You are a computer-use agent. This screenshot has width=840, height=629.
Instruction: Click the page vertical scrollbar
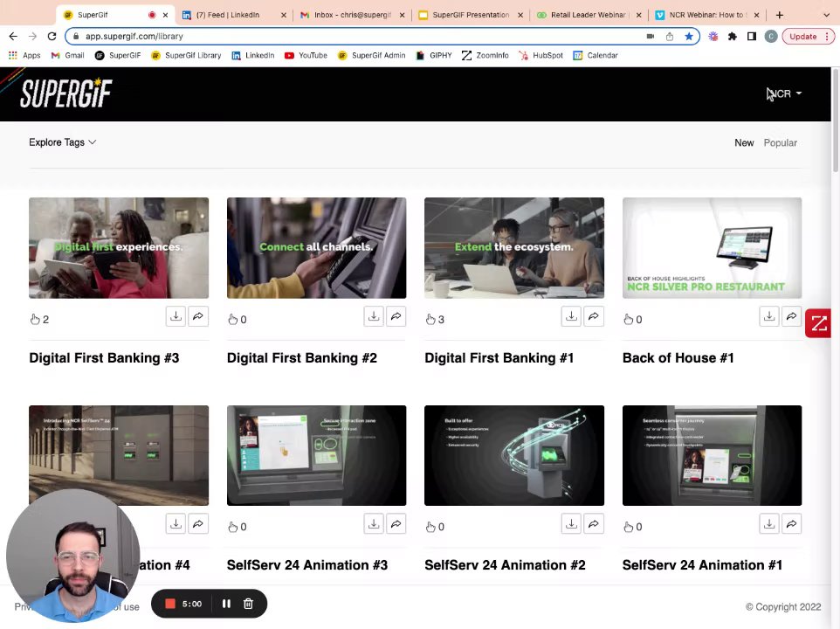[x=835, y=121]
